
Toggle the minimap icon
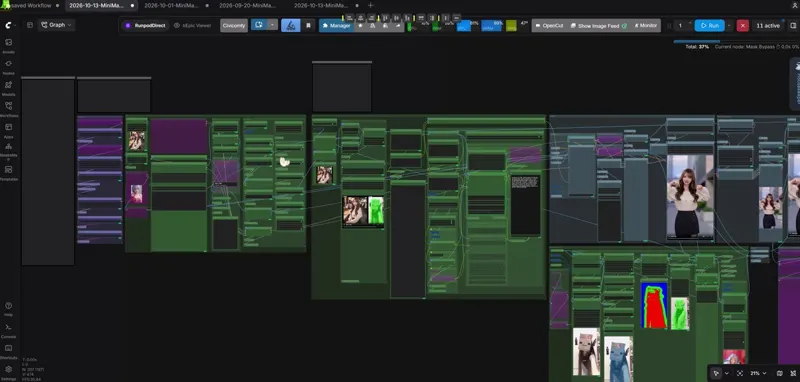[780, 373]
